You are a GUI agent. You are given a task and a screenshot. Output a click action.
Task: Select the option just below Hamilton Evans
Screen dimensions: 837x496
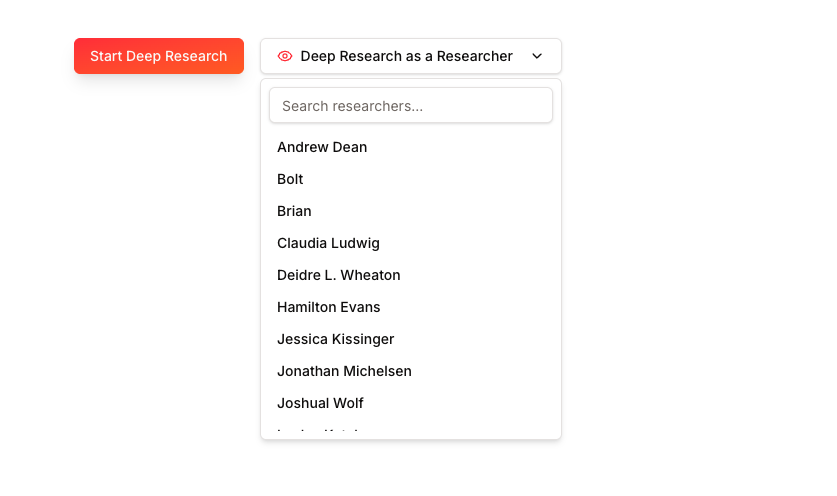point(335,339)
